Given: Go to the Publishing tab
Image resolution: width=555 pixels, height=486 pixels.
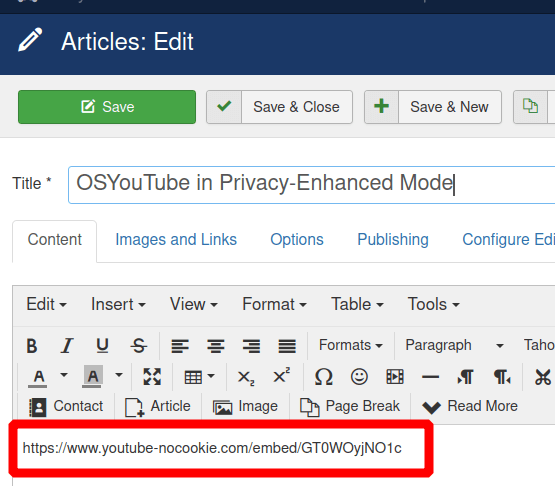Looking at the screenshot, I should (x=393, y=240).
